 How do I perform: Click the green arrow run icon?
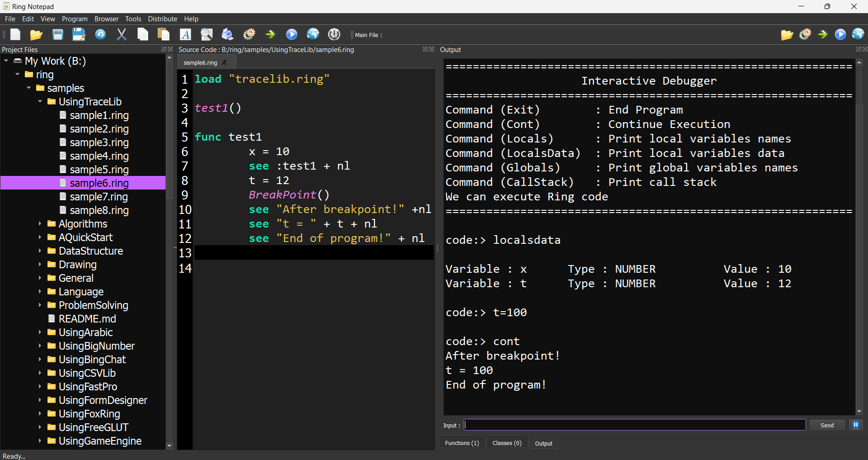(x=270, y=34)
